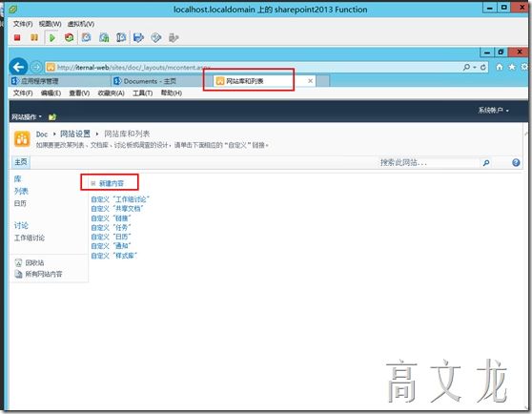Click the 网站设置 breadcrumb link
The image size is (532, 414).
click(x=75, y=134)
